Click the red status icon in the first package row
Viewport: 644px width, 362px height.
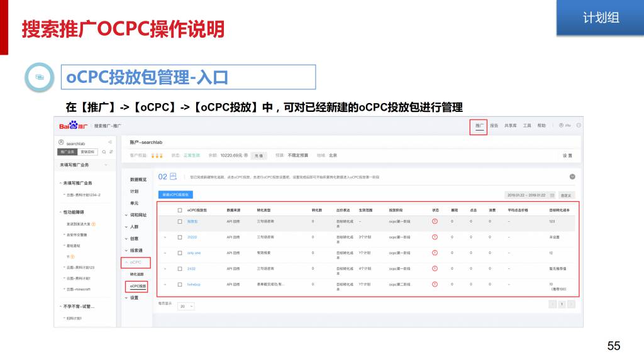click(x=435, y=221)
